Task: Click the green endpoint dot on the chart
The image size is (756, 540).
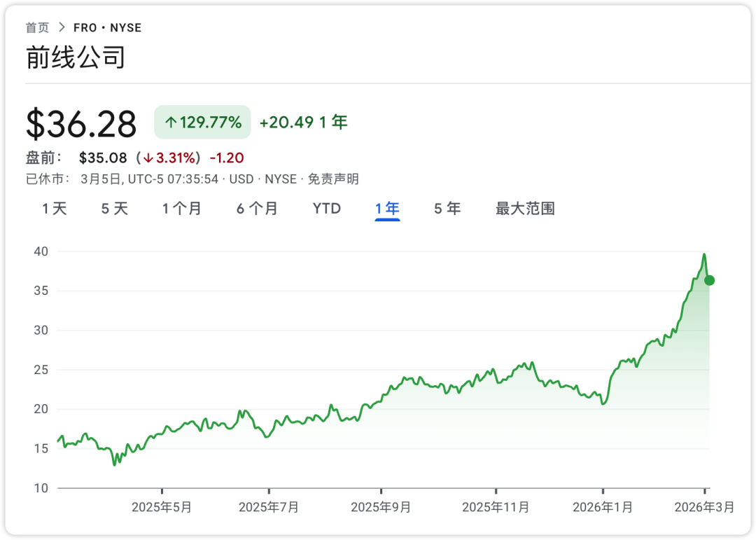Action: (x=709, y=280)
